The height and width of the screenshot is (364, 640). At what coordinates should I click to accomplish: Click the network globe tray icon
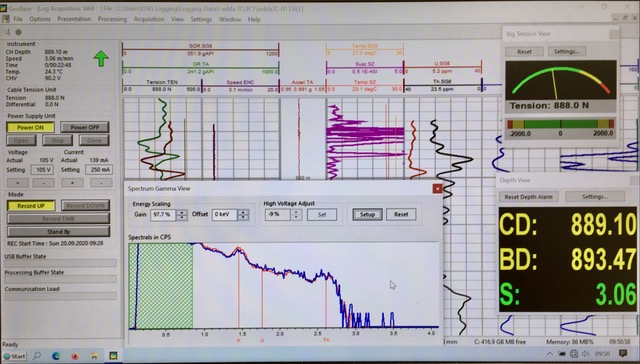point(574,354)
